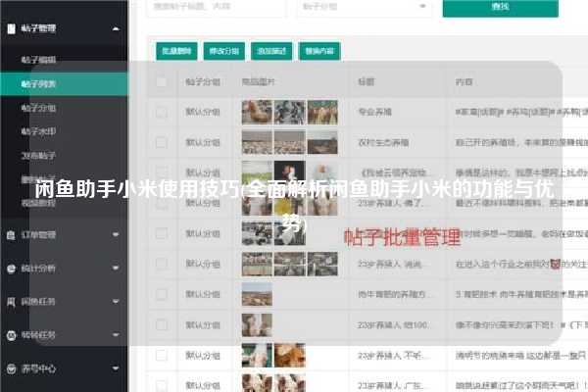Click 默认分组 cell in 农村生态养殖 row
The width and height of the screenshot is (588, 392).
[203, 142]
